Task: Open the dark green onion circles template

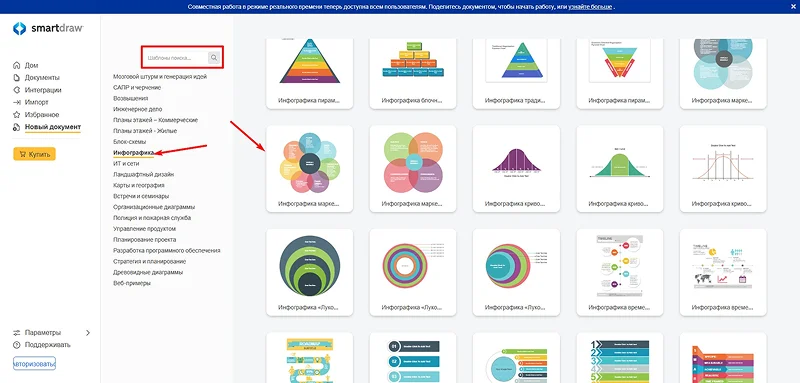Action: [310, 272]
